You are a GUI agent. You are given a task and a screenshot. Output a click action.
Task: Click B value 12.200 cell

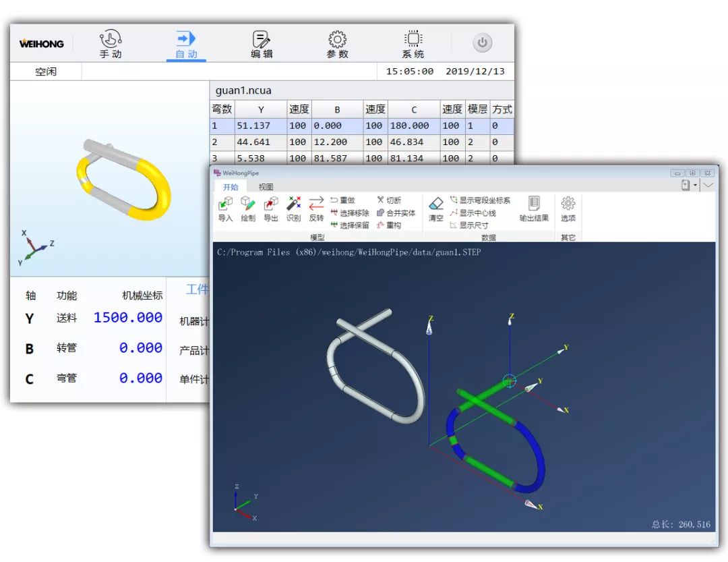coord(337,142)
